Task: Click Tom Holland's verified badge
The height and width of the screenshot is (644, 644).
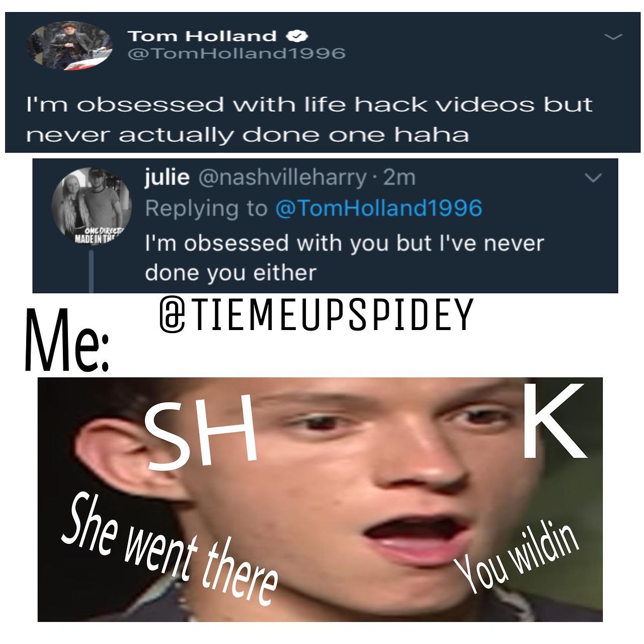Action: pos(297,36)
